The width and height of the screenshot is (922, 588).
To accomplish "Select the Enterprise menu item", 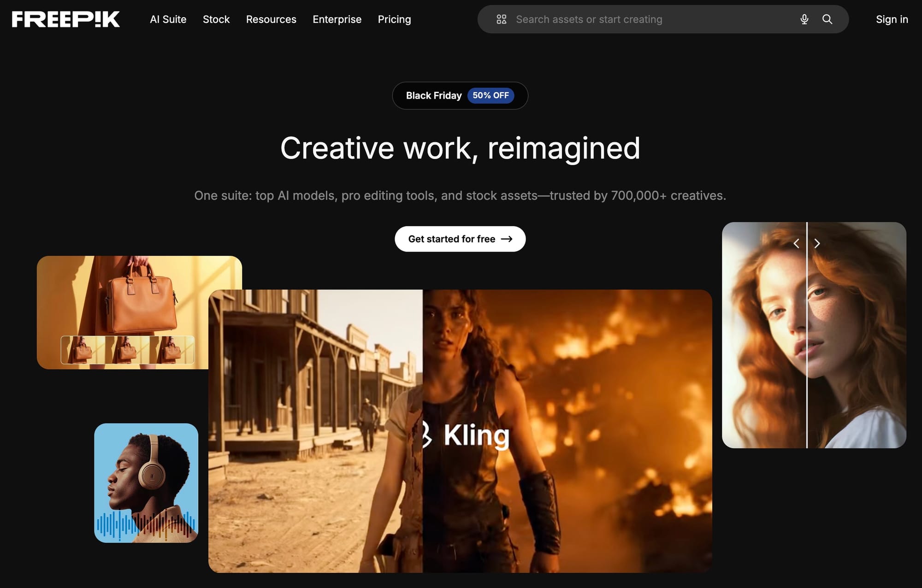I will (x=337, y=19).
